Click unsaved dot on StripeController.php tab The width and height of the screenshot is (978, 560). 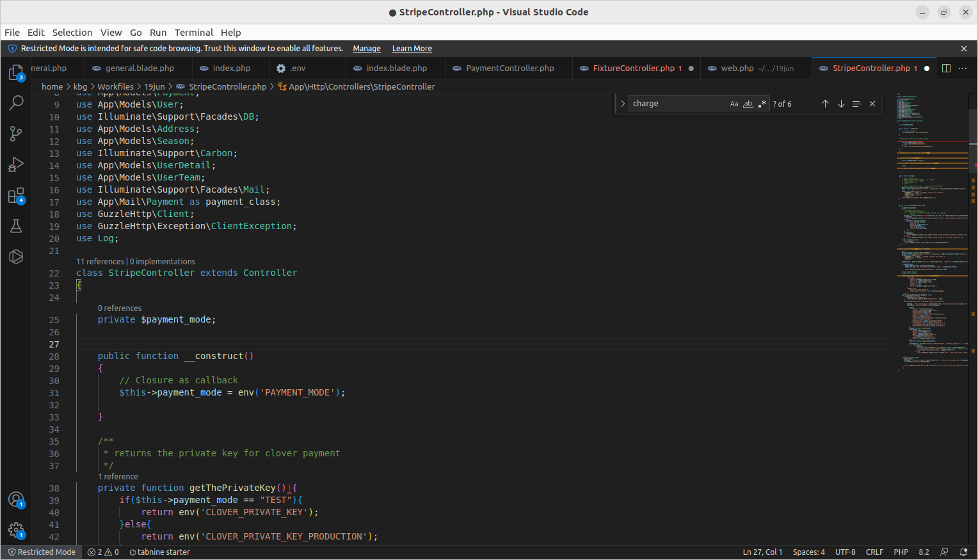[927, 68]
